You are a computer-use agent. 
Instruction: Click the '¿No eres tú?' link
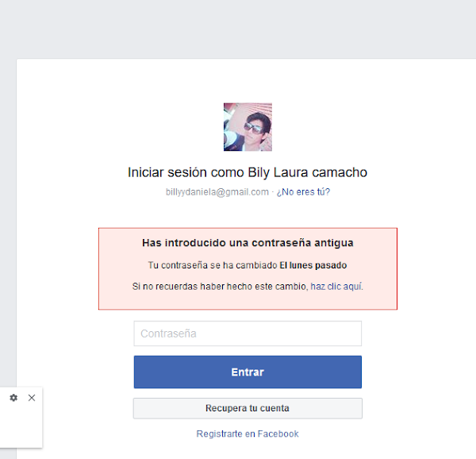tap(303, 192)
